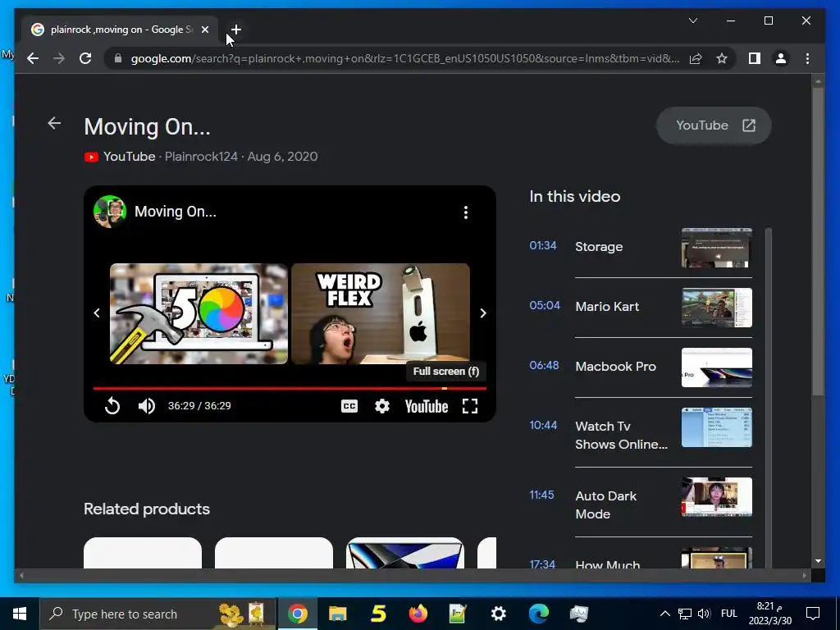Click the Chrome forward navigation arrow
This screenshot has width=840, height=630.
[x=59, y=58]
